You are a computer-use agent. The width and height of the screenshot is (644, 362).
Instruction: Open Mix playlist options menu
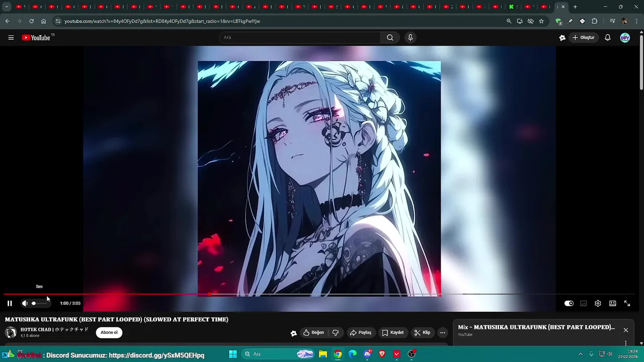[626, 343]
